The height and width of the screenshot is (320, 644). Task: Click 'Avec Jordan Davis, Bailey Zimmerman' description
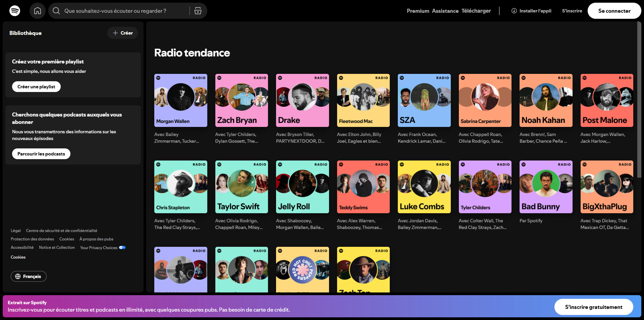pyautogui.click(x=420, y=224)
